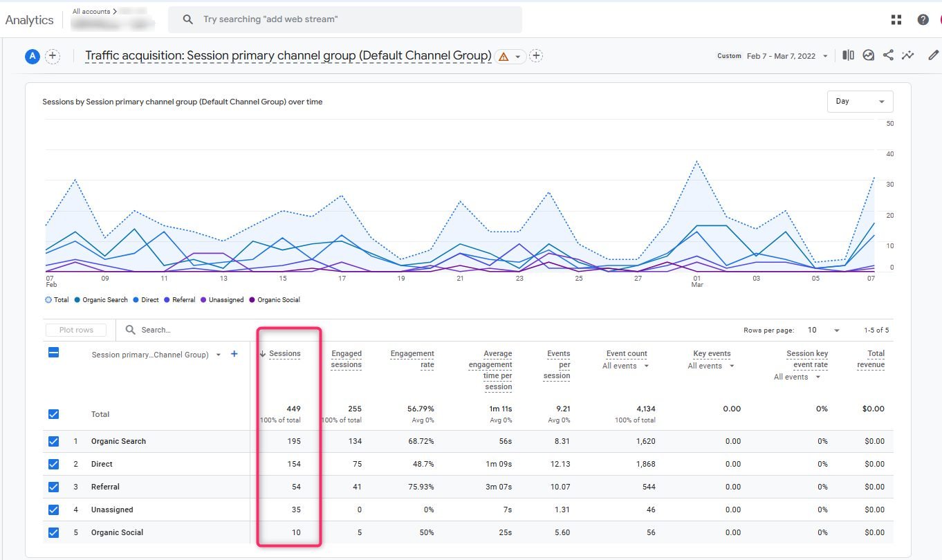The image size is (942, 560).
Task: Uncheck the Organic Social row checkbox
Action: coord(53,532)
